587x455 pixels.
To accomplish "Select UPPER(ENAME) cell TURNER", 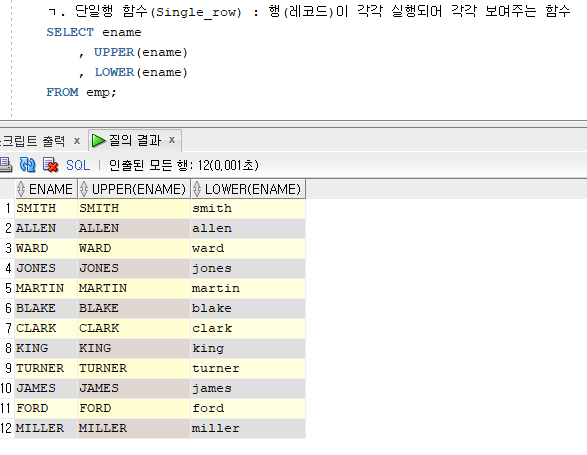I will 134,368.
